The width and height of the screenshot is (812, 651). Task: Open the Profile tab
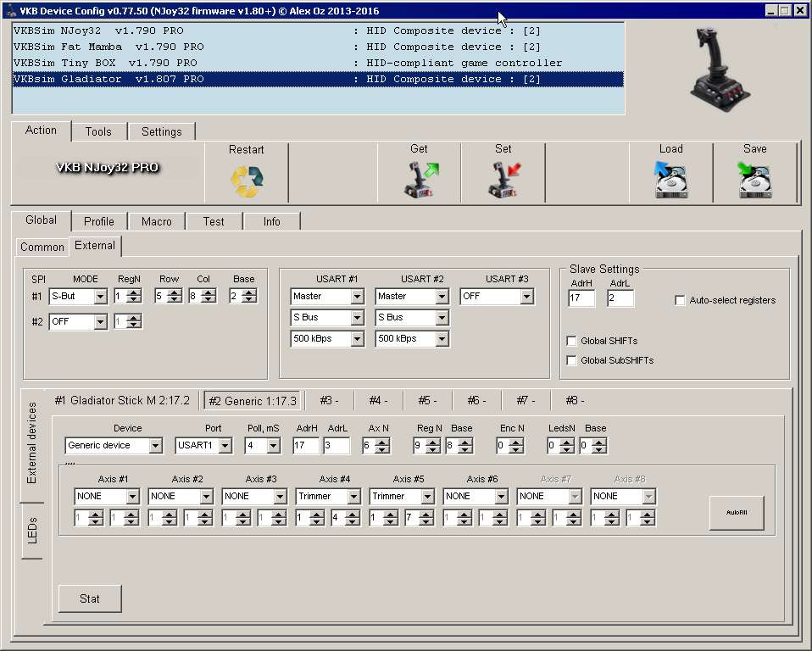(x=99, y=221)
